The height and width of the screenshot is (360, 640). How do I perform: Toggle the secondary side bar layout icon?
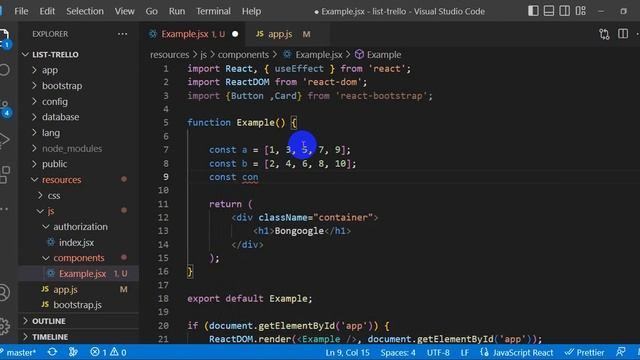tap(564, 11)
